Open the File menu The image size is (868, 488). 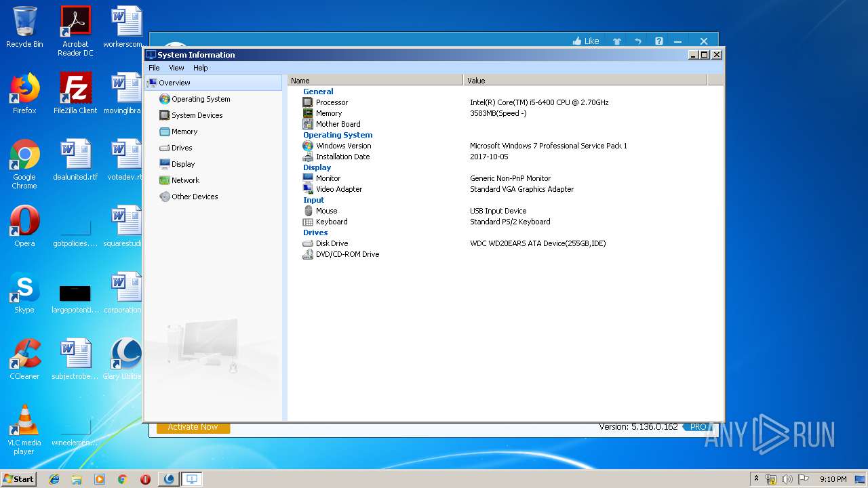(154, 68)
